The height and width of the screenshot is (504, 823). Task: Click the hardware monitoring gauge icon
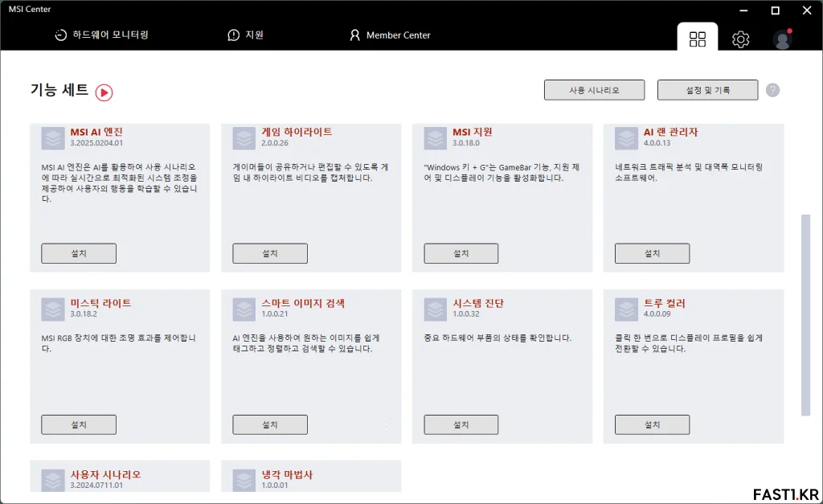click(61, 35)
